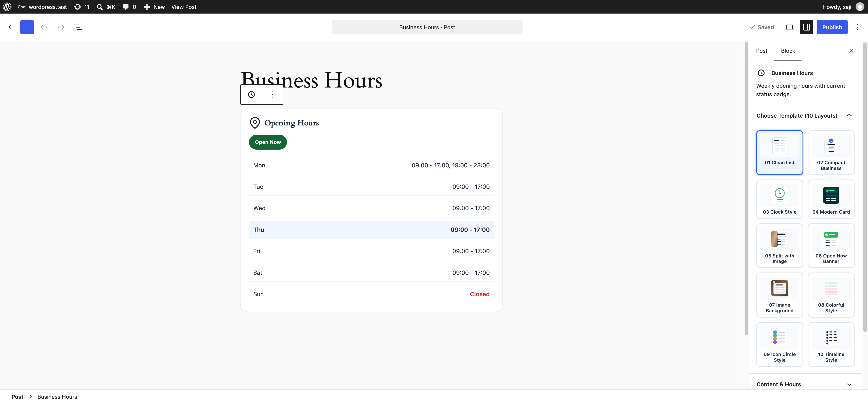Open block options three-dot menu
This screenshot has width=868, height=417.
click(273, 95)
